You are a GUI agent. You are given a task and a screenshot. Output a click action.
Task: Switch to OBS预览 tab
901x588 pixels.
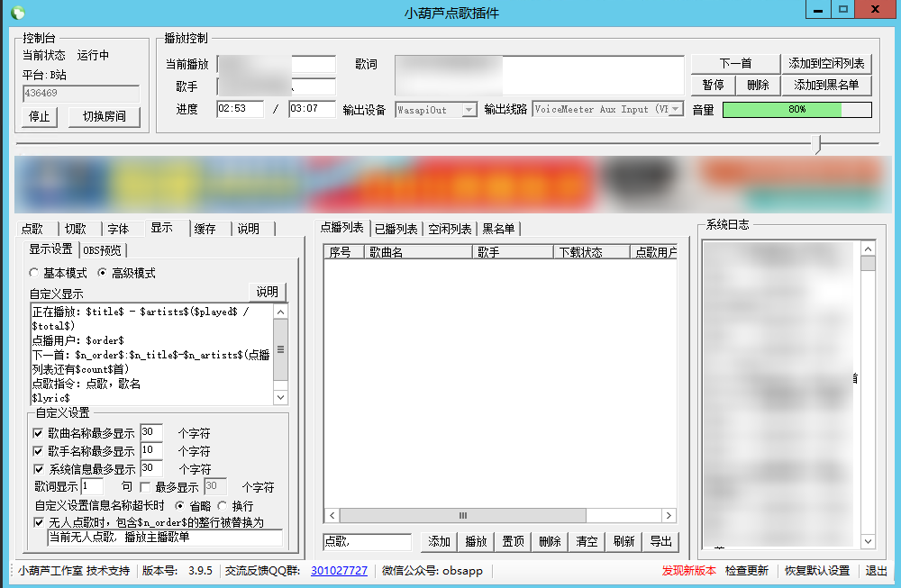pos(104,250)
